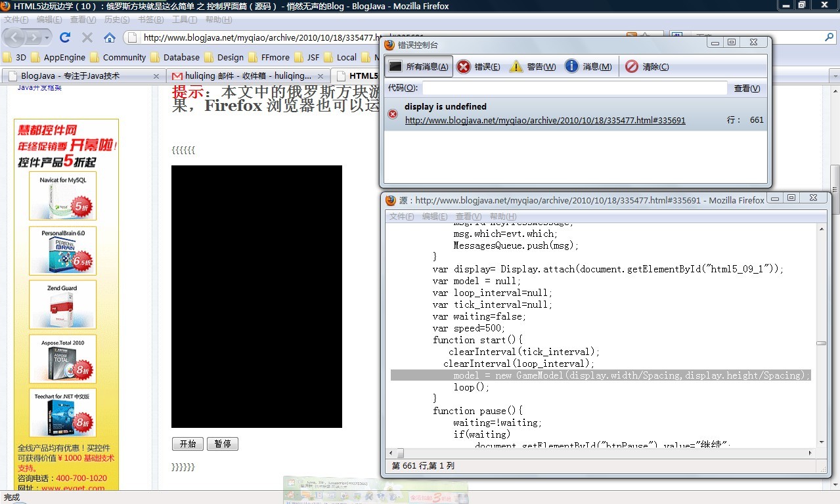Open the Teechart for .NET ad image

[x=63, y=413]
